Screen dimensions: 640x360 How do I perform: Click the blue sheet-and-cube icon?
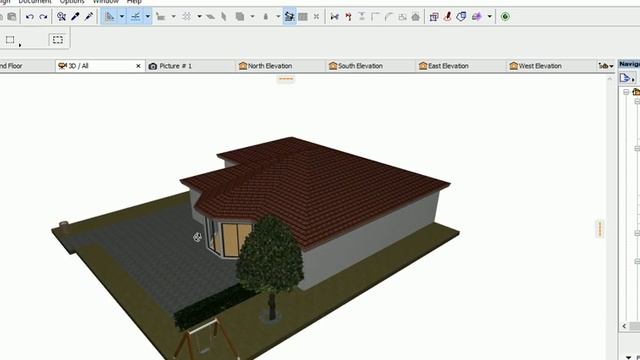[x=461, y=17]
